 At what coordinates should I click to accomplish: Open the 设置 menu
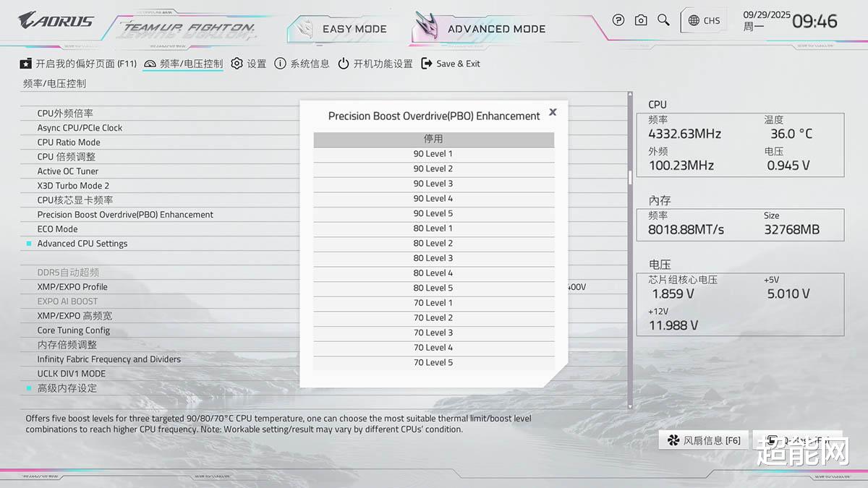click(x=249, y=64)
